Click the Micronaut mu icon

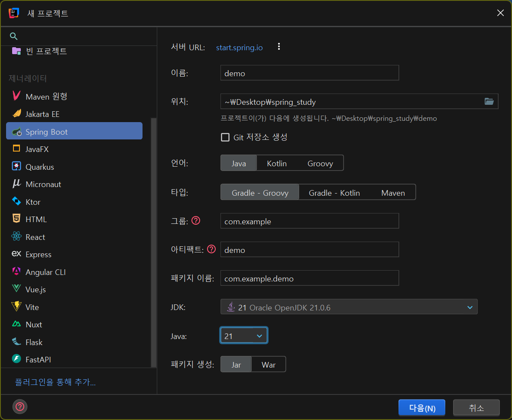16,184
